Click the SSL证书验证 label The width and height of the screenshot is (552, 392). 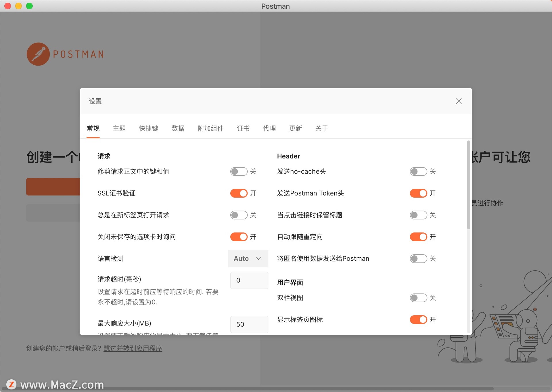coord(116,193)
